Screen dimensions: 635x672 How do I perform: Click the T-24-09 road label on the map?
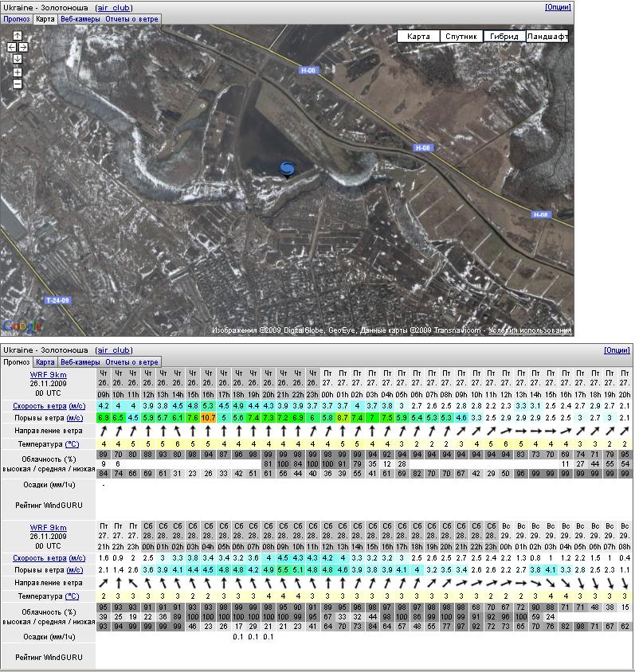[57, 300]
